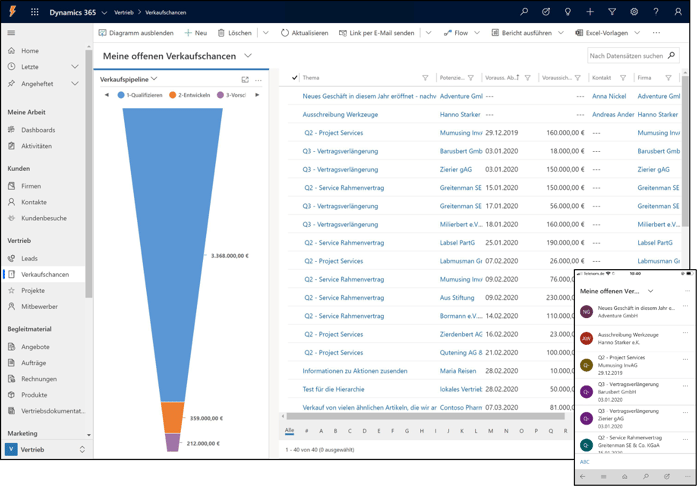The height and width of the screenshot is (489, 700).
Task: Click the search magnifier in top bar
Action: pos(524,12)
